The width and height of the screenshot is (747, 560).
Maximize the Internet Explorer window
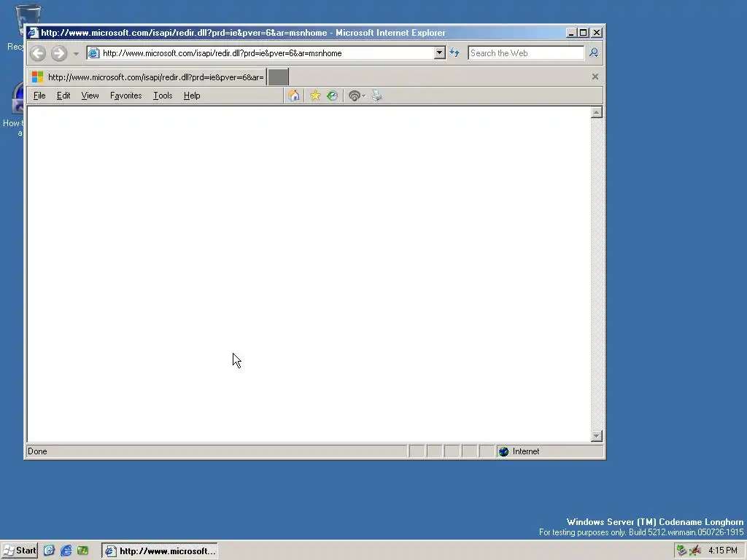click(x=584, y=33)
